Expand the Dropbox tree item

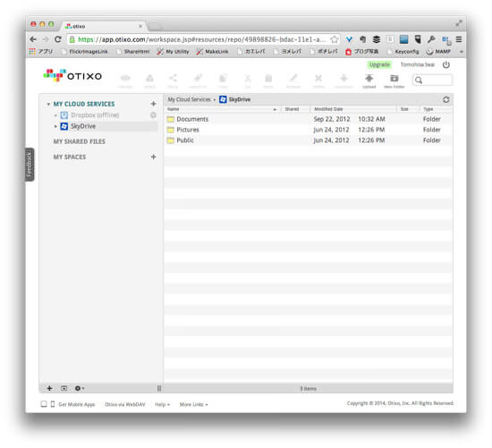[55, 115]
